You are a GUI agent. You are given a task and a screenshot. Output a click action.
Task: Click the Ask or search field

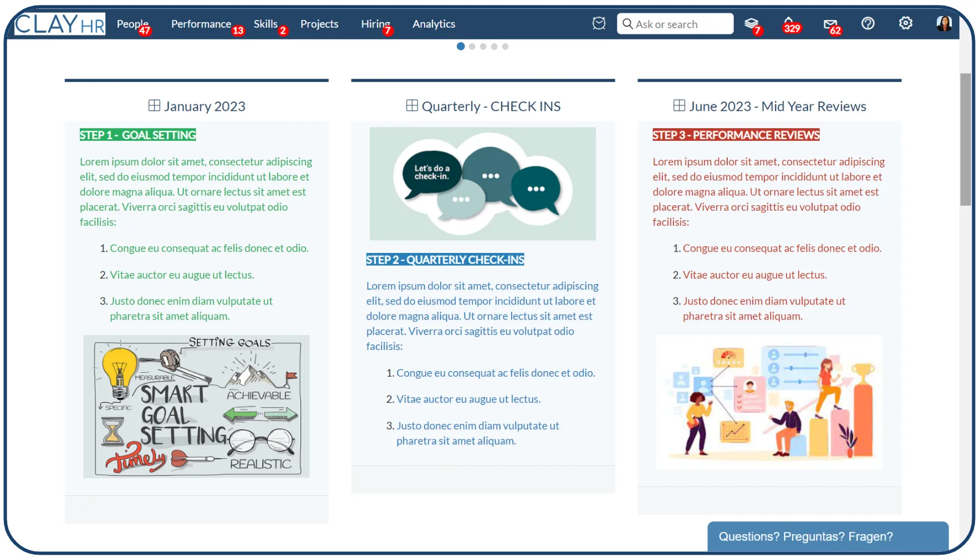(x=675, y=24)
